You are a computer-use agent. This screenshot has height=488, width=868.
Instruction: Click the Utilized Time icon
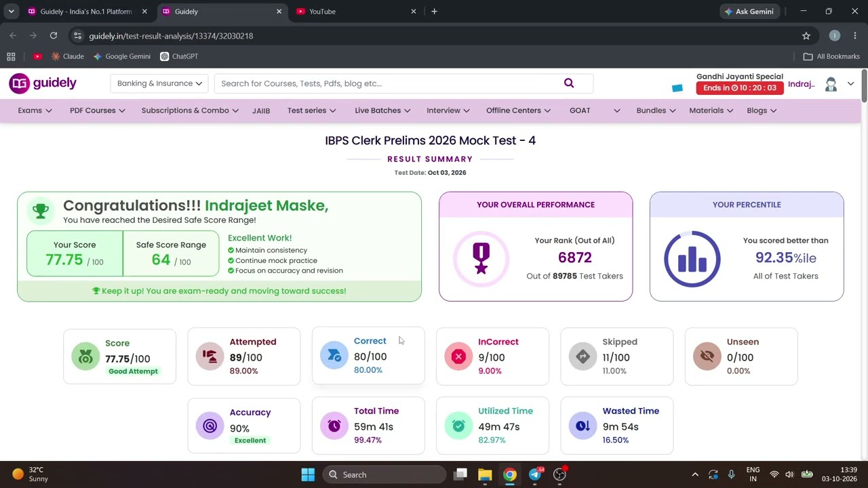[458, 426]
